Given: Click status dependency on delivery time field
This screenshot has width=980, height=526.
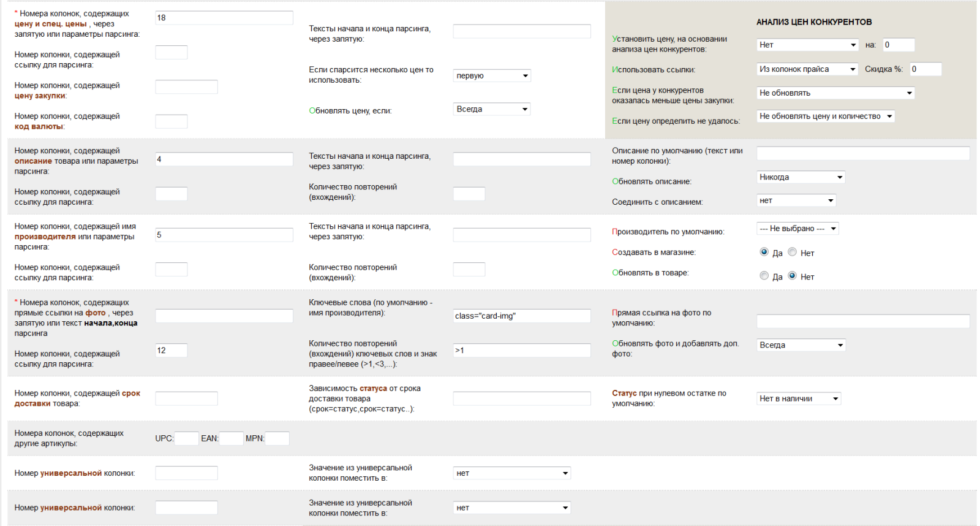Looking at the screenshot, I should [522, 398].
